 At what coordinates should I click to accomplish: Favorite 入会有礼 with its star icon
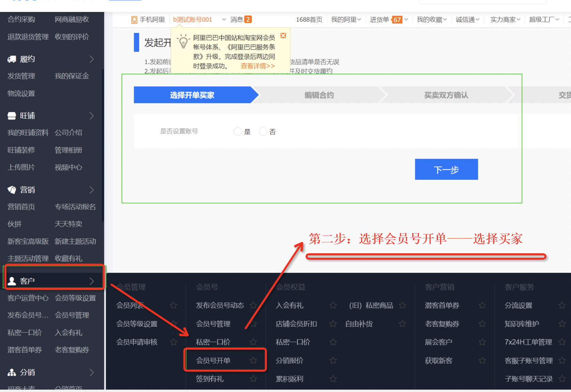[333, 305]
